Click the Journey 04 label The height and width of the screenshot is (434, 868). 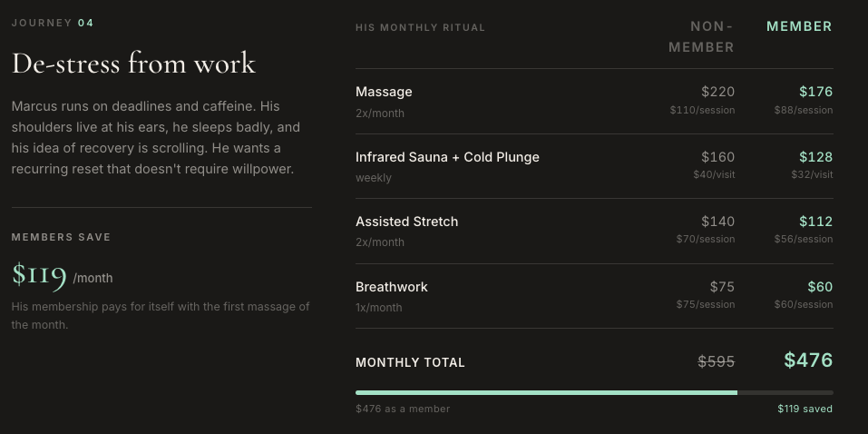click(x=53, y=23)
